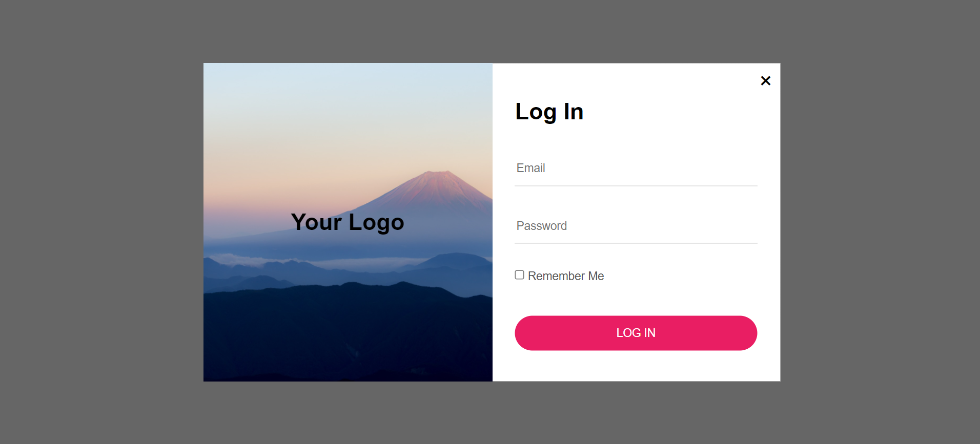This screenshot has height=444, width=980.
Task: Click the word "Logo" on the image
Action: coord(376,222)
